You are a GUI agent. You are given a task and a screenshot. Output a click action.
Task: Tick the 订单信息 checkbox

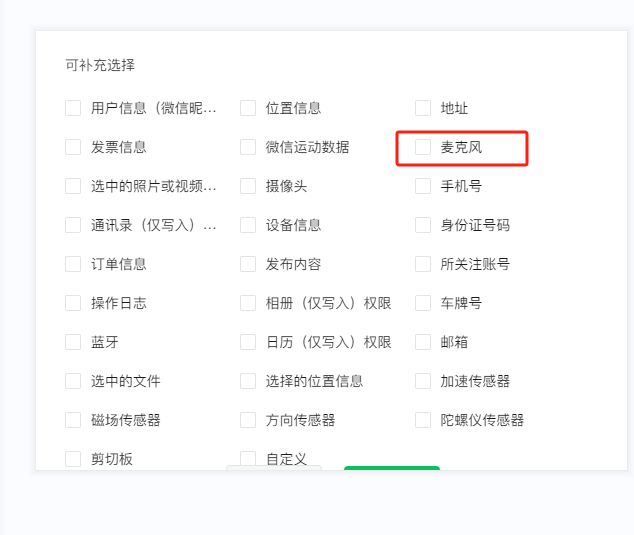(73, 264)
